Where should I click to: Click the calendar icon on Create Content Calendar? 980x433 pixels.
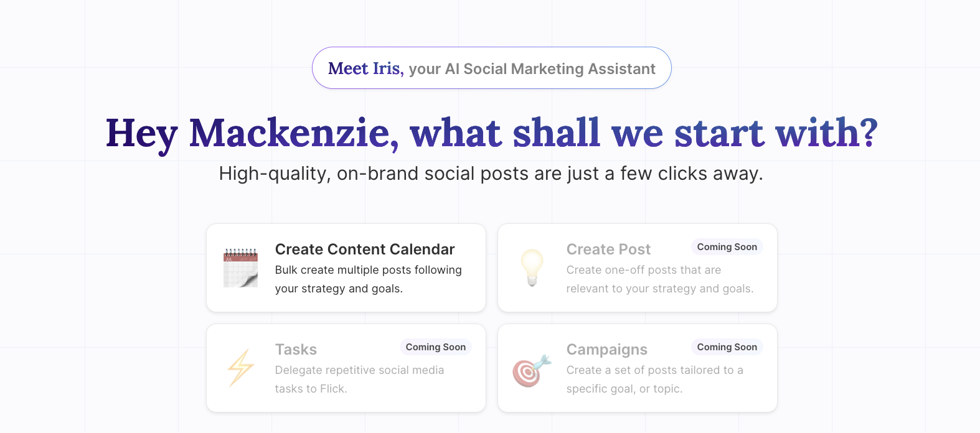click(x=240, y=268)
